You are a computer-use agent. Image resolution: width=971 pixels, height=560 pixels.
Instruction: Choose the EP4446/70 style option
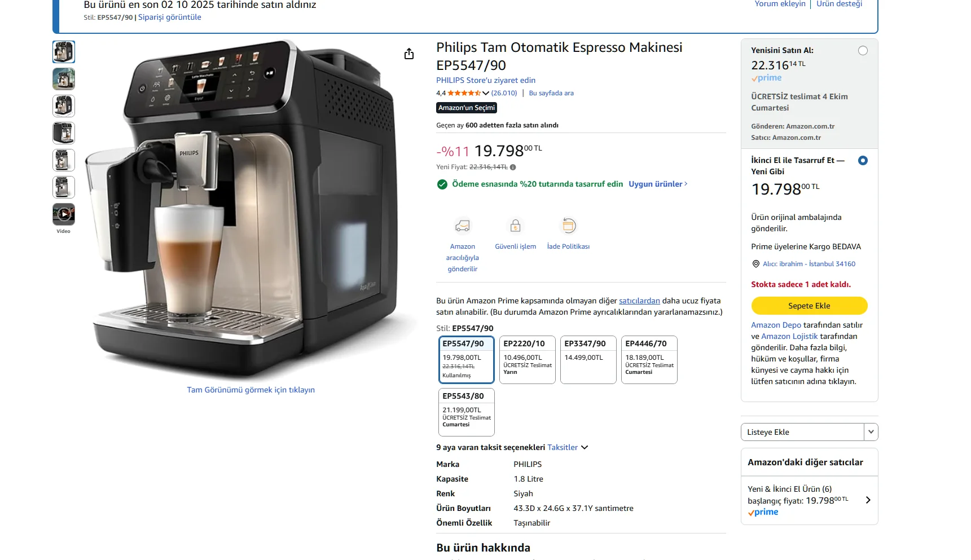[x=649, y=360]
